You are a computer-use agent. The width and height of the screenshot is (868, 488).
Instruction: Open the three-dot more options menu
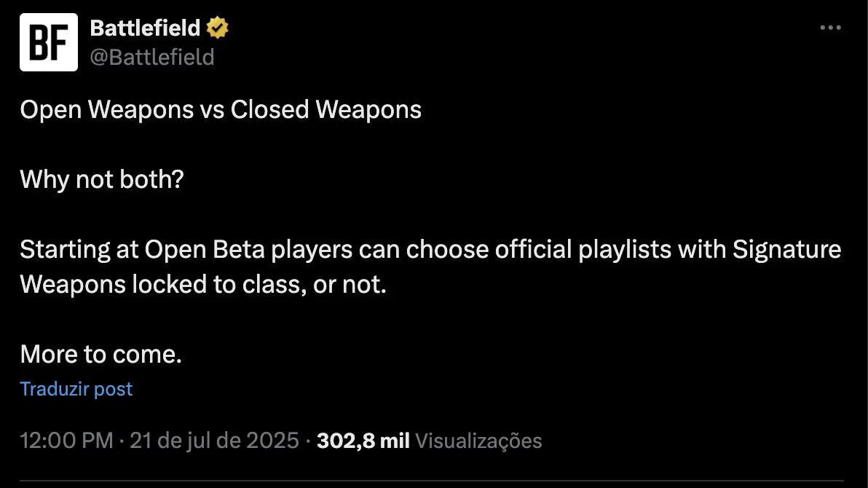[x=830, y=28]
